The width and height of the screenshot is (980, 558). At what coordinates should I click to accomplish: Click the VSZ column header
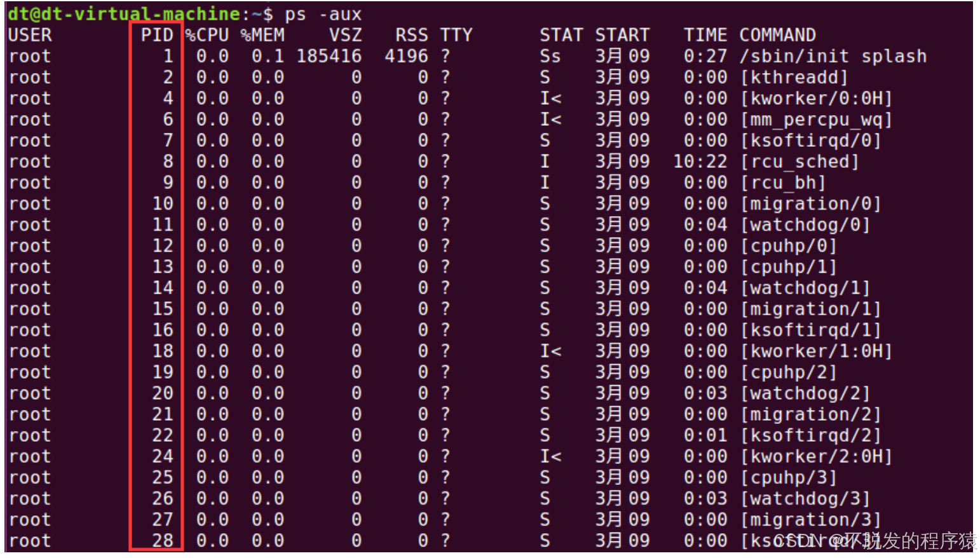[346, 35]
